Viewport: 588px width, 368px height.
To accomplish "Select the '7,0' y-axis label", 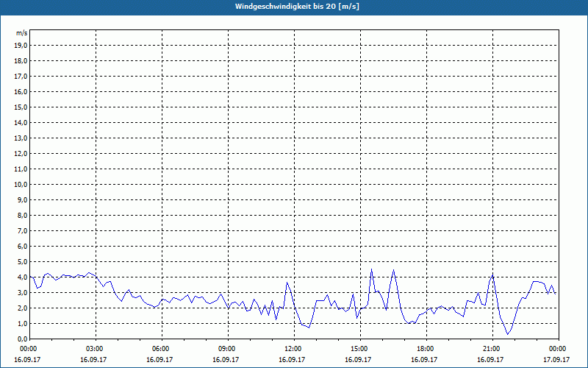I will 22,231.
